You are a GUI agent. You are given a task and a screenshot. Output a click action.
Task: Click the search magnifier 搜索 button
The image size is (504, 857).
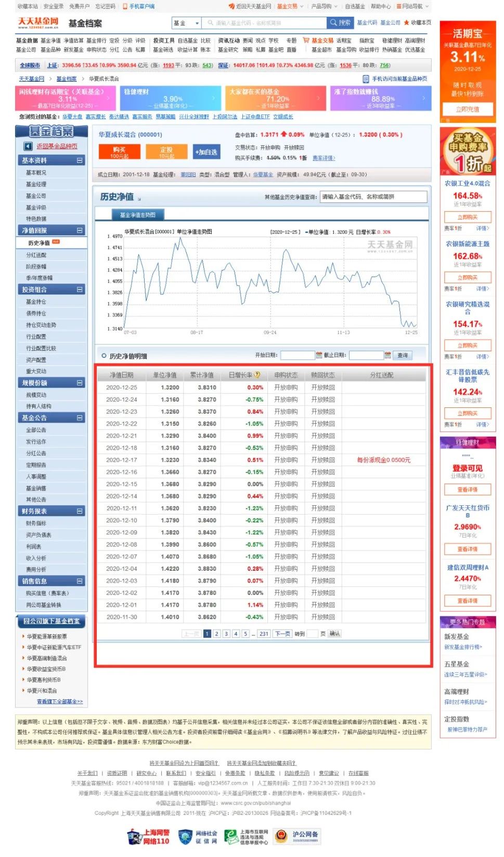tap(340, 23)
